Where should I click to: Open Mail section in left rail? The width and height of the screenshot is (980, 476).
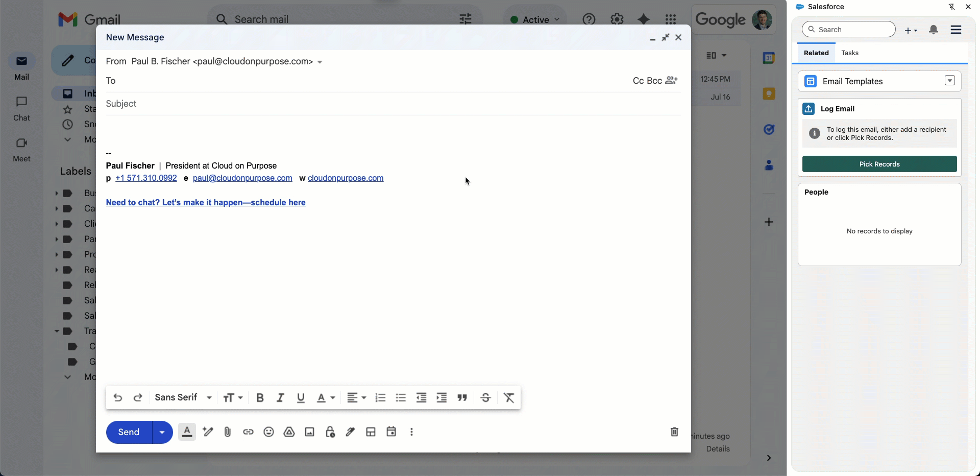[x=21, y=68]
